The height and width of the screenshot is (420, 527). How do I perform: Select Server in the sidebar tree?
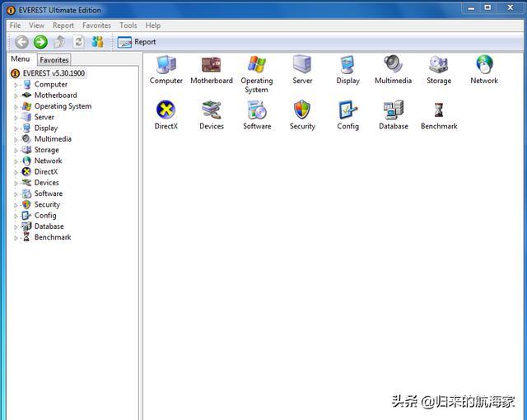pyautogui.click(x=44, y=117)
